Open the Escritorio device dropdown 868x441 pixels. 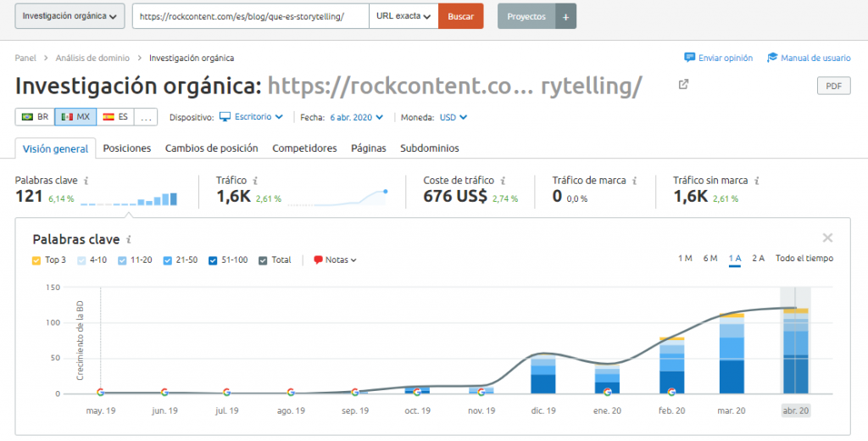point(259,117)
